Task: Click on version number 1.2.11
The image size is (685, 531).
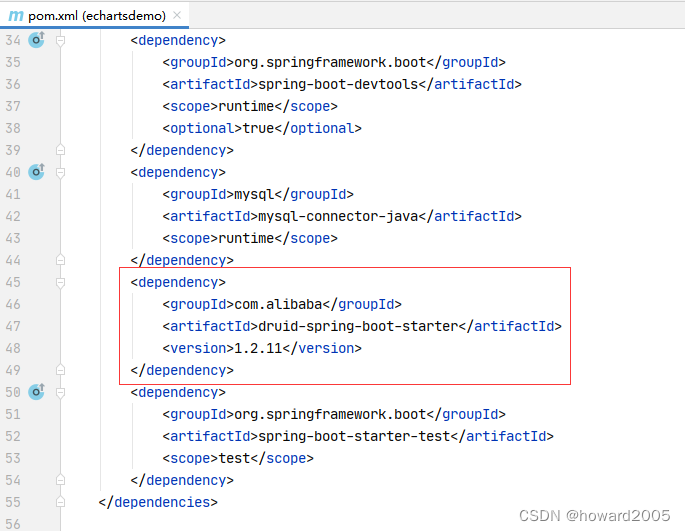Action: coord(254,348)
